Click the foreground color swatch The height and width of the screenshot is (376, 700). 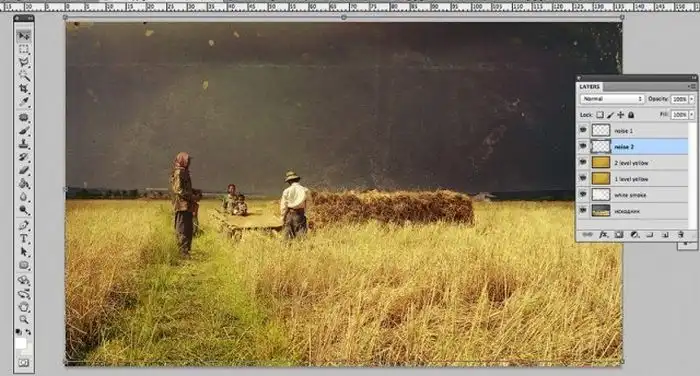pos(21,343)
